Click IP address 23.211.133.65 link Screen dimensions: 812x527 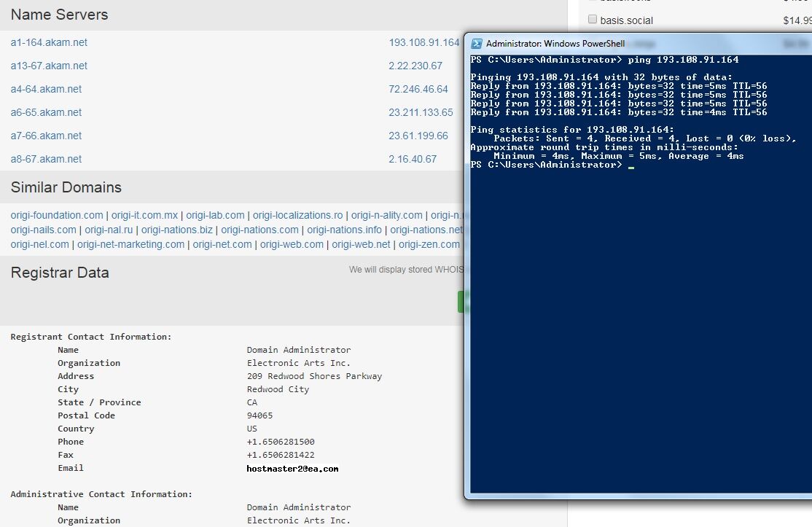pos(421,112)
